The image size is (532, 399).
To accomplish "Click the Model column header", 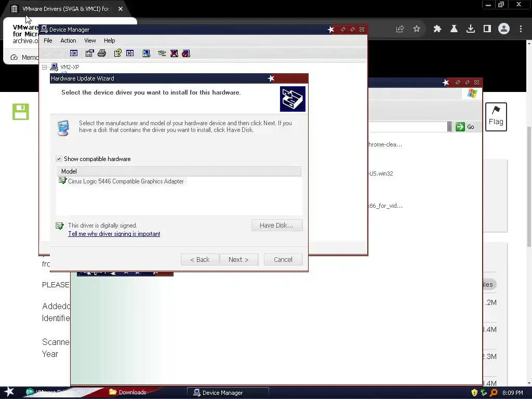I will point(179,171).
